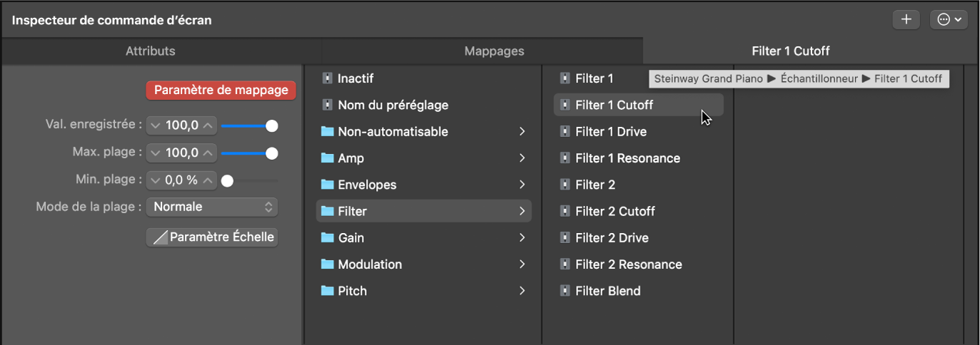Viewport: 980px width, 345px height.
Task: Click the Modulation folder icon
Action: coord(328,264)
